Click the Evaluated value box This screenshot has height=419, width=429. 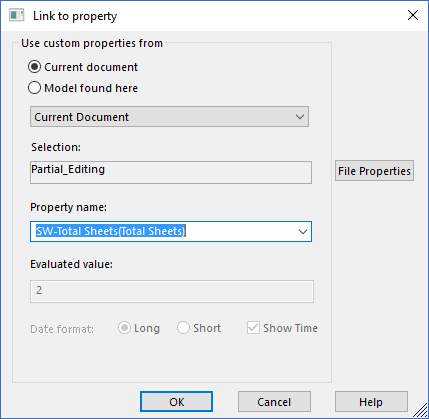(x=172, y=291)
